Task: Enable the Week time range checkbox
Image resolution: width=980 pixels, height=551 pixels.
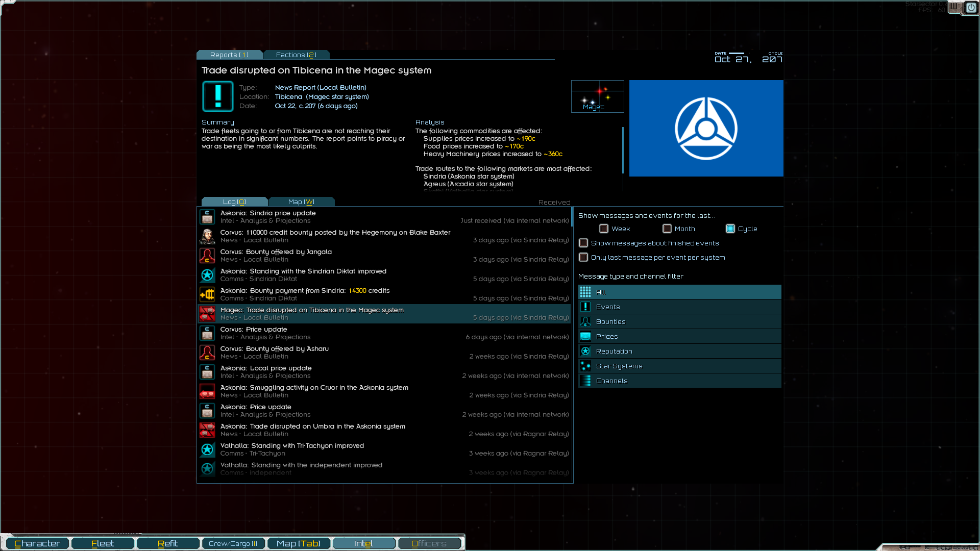Action: coord(604,229)
